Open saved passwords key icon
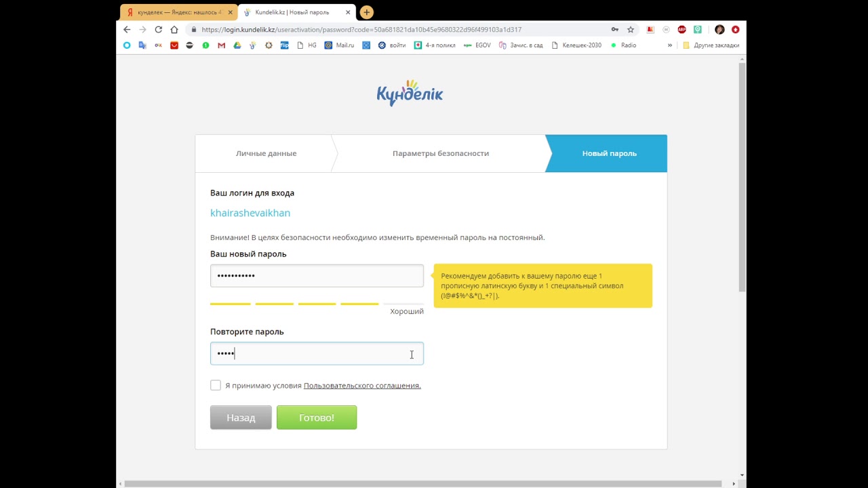Viewport: 868px width, 488px height. 615,30
